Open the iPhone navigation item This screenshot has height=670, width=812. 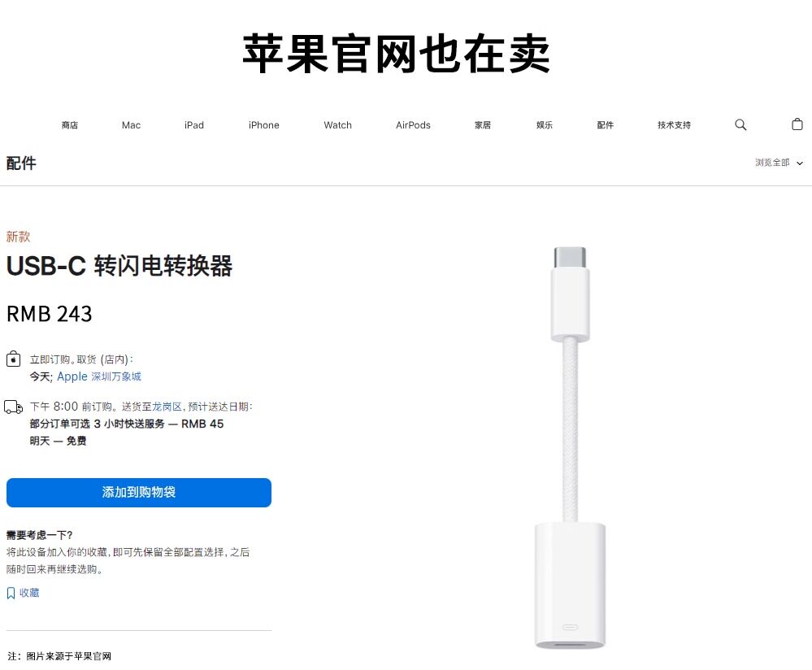tap(263, 125)
